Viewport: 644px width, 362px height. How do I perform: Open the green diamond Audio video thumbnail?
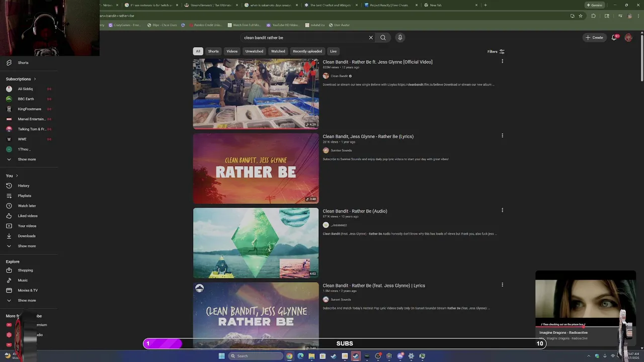[256, 243]
